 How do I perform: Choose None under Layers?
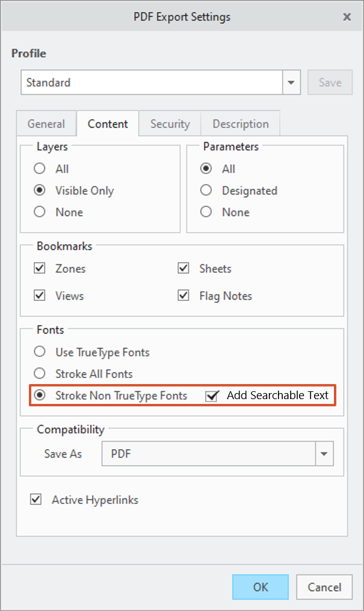coord(40,212)
